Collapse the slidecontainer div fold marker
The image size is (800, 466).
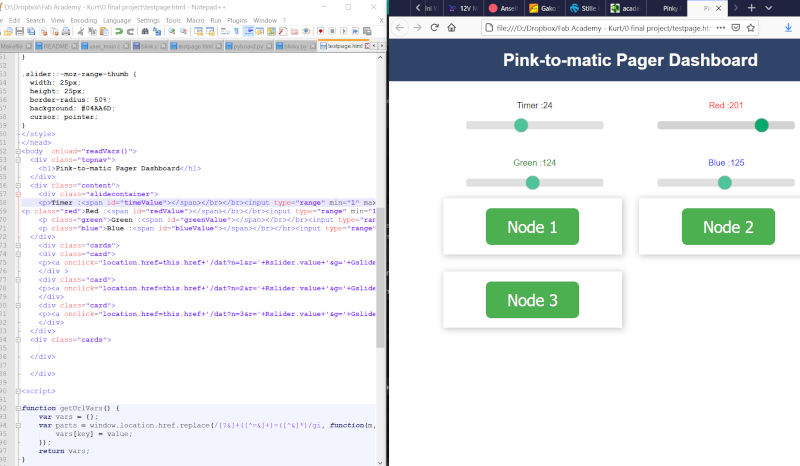18,194
